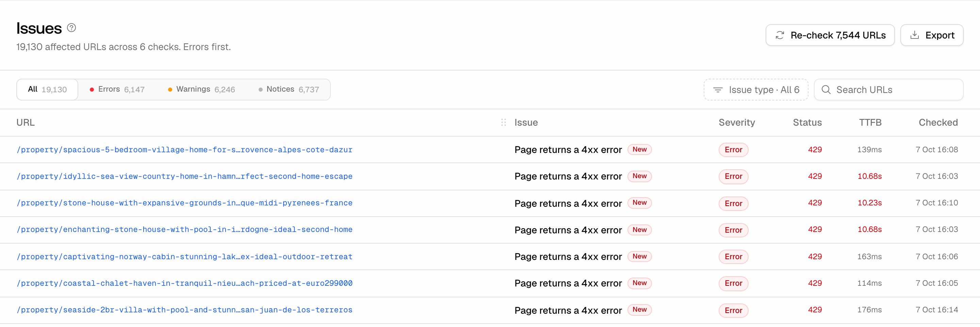
Task: Open the enchanting-stone-house-with-pool URL
Action: pyautogui.click(x=184, y=230)
